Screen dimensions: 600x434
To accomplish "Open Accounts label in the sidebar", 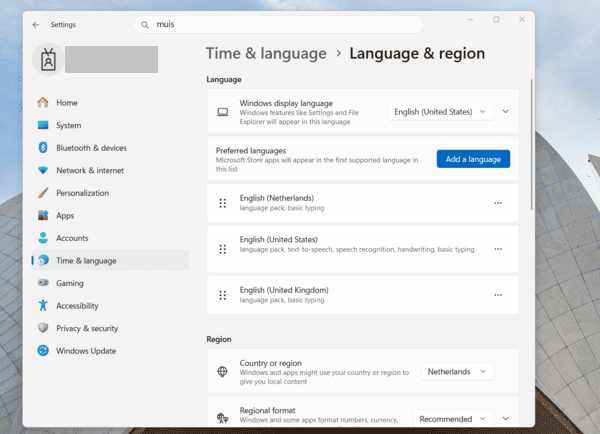I will (x=72, y=238).
